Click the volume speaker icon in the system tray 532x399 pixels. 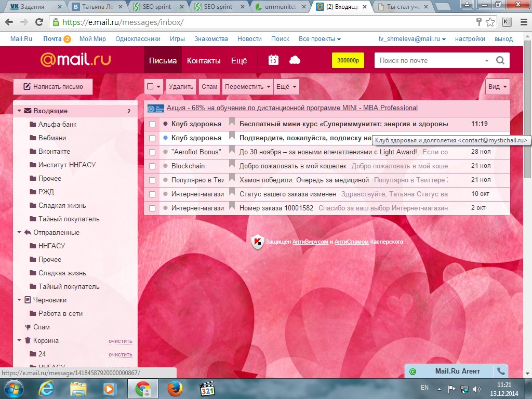point(477,389)
